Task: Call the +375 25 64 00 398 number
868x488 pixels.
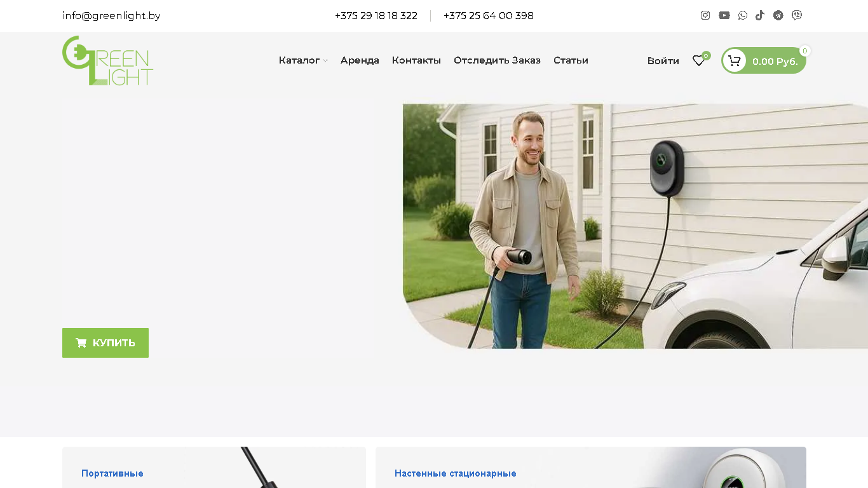Action: [489, 16]
